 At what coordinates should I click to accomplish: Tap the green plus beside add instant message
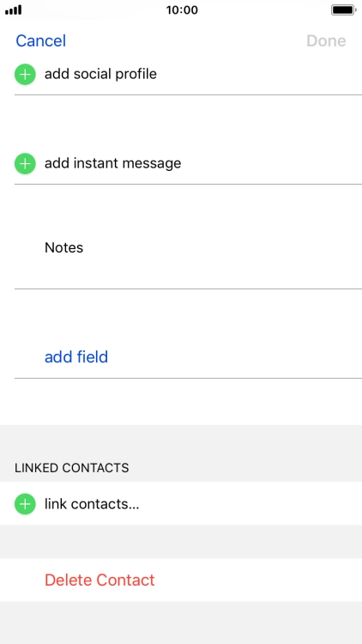pos(25,163)
